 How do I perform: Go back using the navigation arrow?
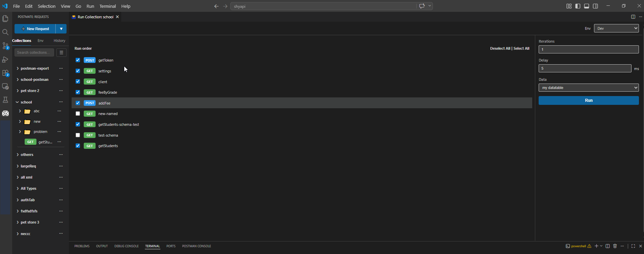pos(216,6)
